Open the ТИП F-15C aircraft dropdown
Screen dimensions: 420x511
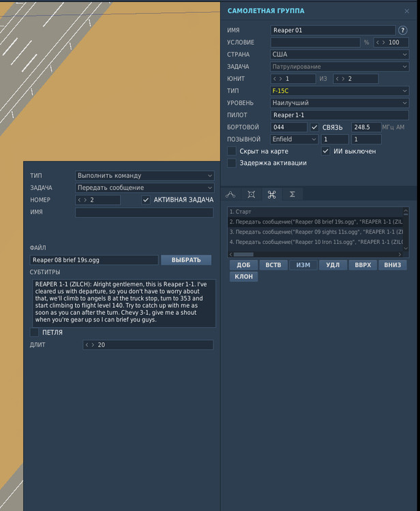(340, 91)
